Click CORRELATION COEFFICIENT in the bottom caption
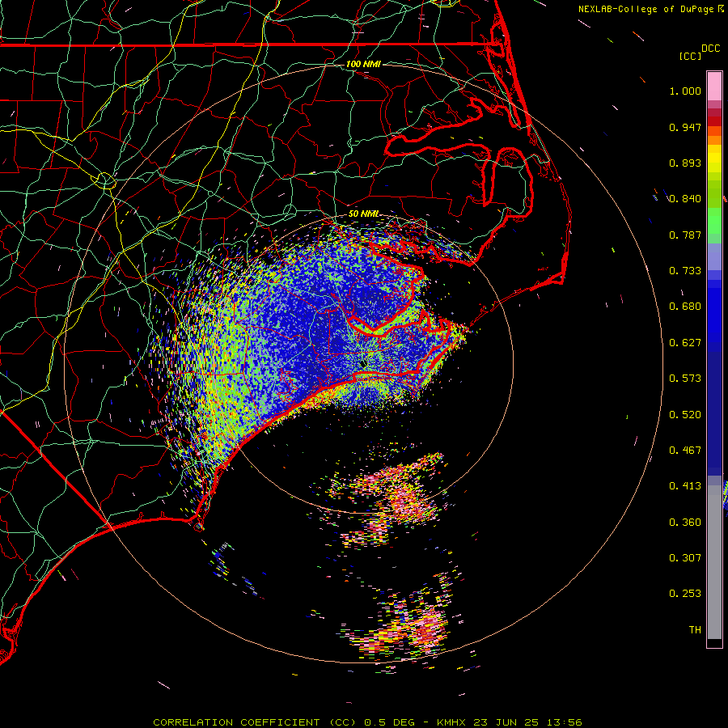The height and width of the screenshot is (728, 728). [x=236, y=722]
